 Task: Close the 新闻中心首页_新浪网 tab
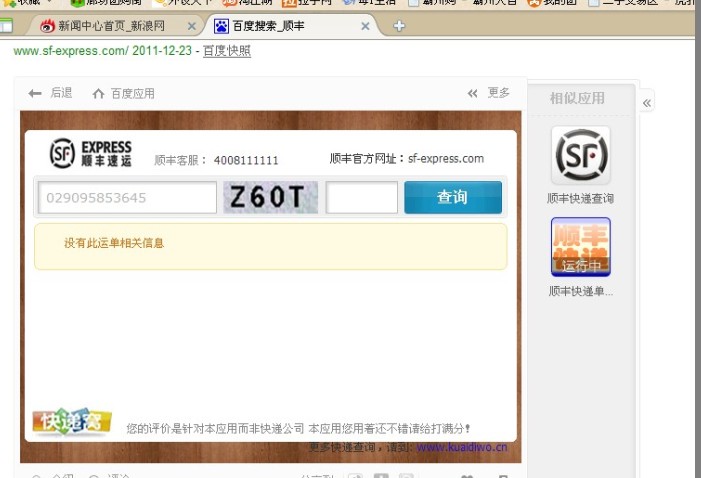(192, 26)
